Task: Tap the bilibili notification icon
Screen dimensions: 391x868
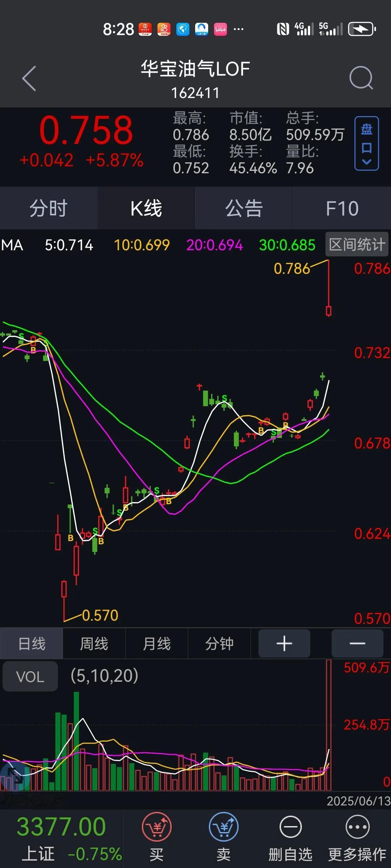Action: [x=220, y=29]
